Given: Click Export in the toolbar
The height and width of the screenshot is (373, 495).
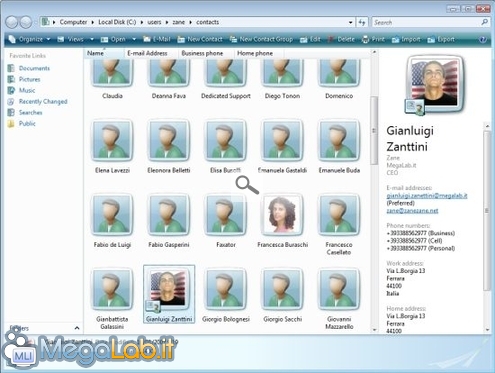Looking at the screenshot, I should (441, 39).
